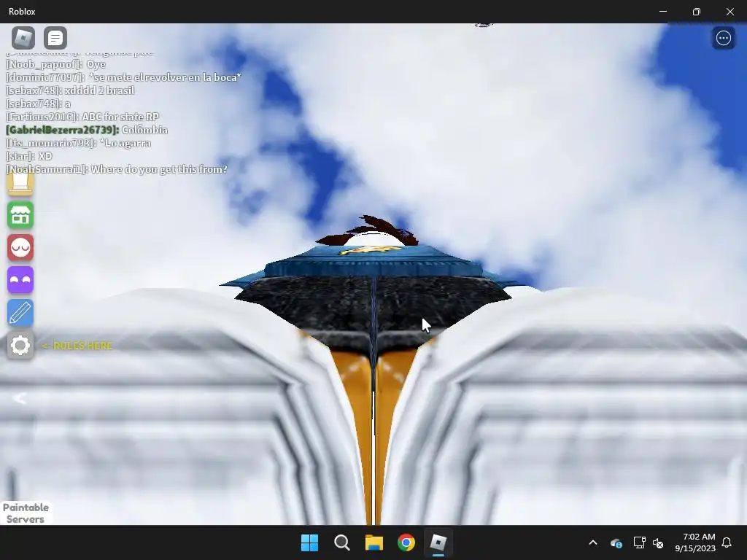Toggle the chat window icon
The height and width of the screenshot is (560, 747).
coord(55,38)
